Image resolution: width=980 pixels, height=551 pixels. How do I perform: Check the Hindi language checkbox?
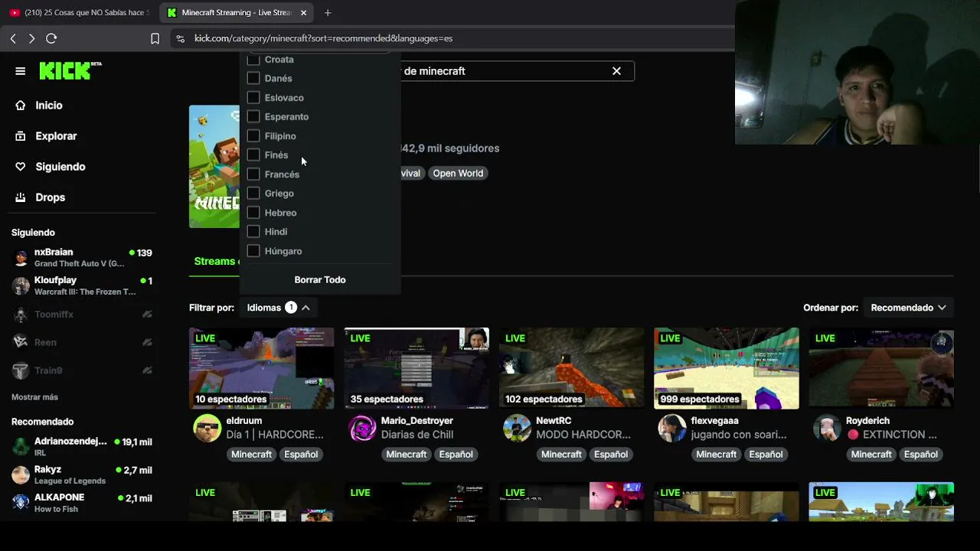click(253, 231)
